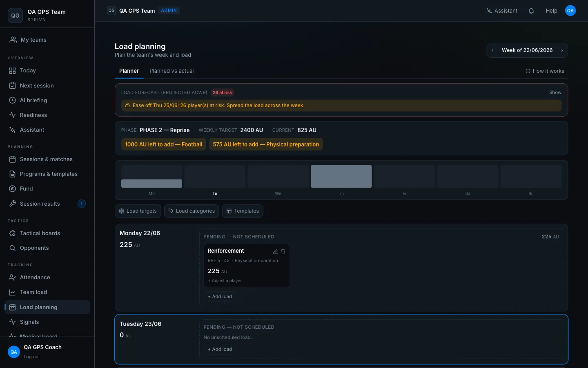Edit the Reinforcement load

tap(275, 251)
